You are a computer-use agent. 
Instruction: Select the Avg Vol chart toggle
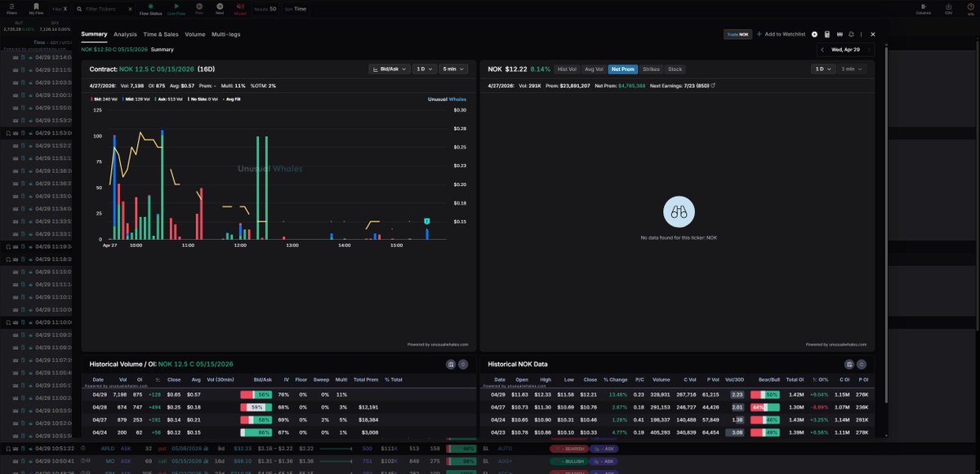click(x=594, y=69)
